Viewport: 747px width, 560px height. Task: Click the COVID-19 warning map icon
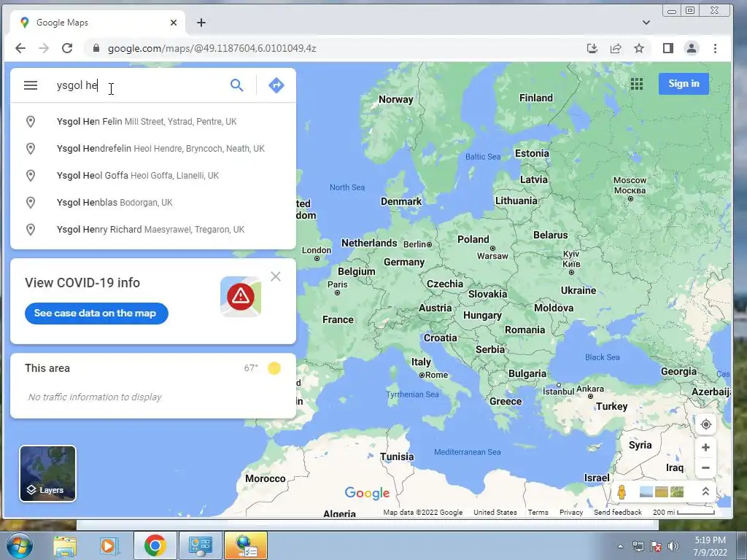pyautogui.click(x=241, y=296)
